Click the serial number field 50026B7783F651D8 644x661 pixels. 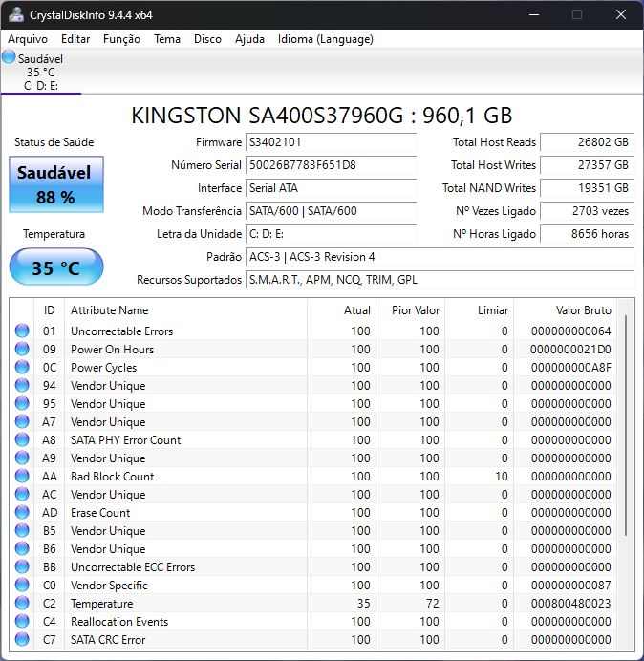point(331,165)
